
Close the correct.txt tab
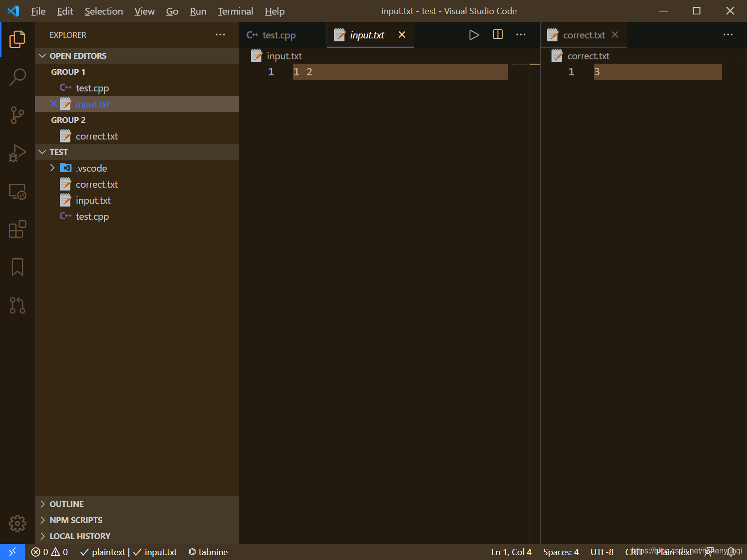(x=615, y=35)
